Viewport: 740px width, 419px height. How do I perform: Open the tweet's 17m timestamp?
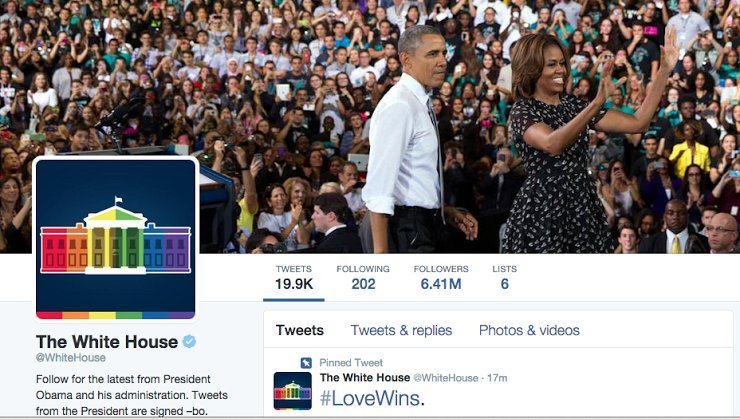click(x=497, y=378)
